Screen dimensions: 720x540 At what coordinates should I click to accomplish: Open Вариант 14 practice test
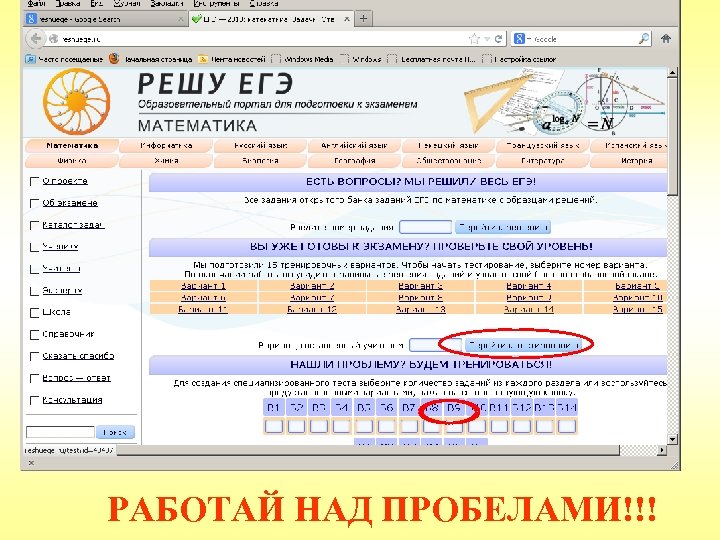tap(529, 309)
